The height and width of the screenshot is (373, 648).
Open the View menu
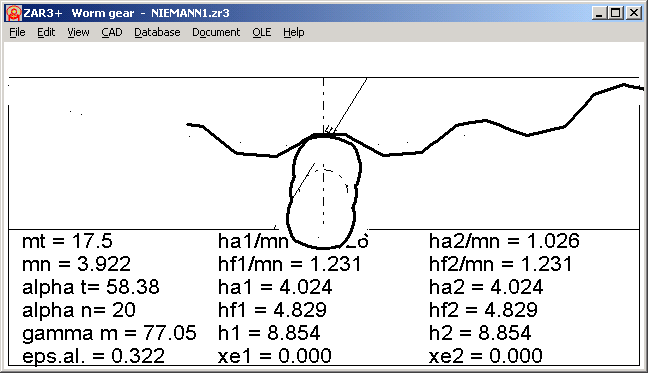pyautogui.click(x=78, y=32)
